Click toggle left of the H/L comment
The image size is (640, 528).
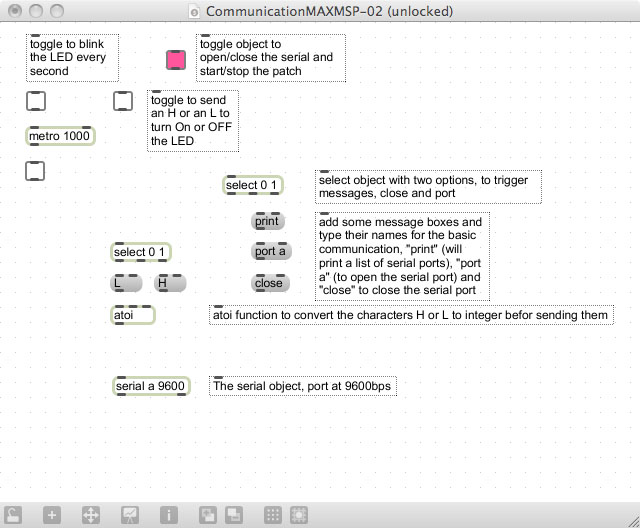[x=122, y=100]
